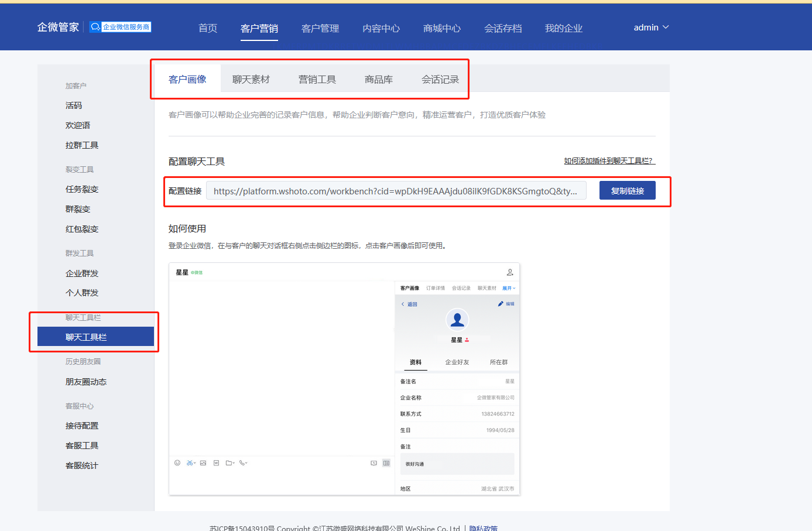Open 企业群发 in the sidebar

(x=82, y=273)
